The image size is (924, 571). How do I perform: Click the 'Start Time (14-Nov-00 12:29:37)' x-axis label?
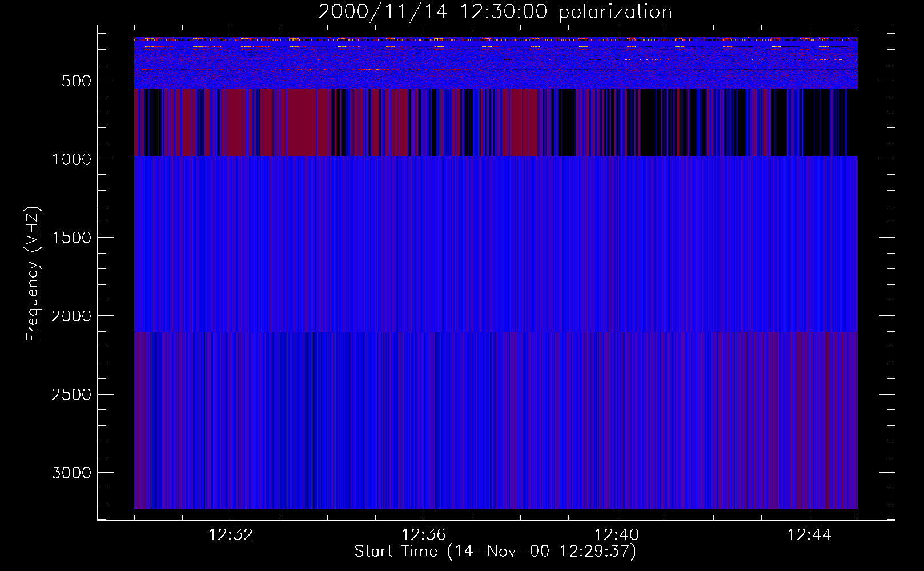495,552
